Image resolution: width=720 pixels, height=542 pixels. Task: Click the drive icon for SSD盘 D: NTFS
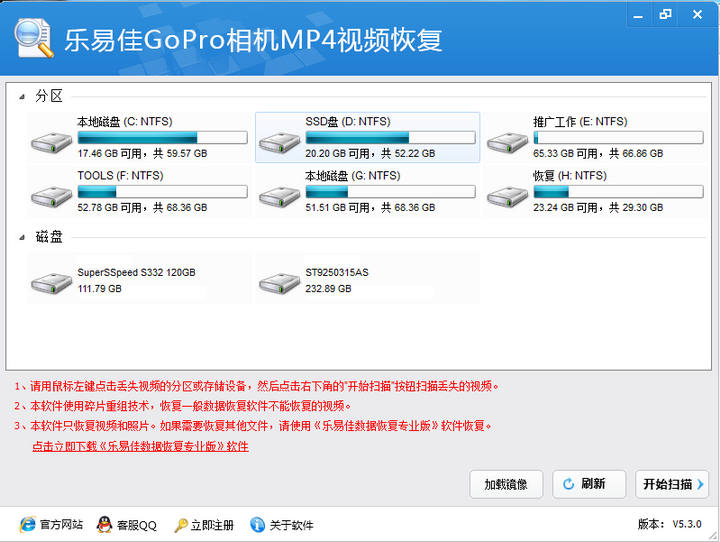(x=279, y=143)
